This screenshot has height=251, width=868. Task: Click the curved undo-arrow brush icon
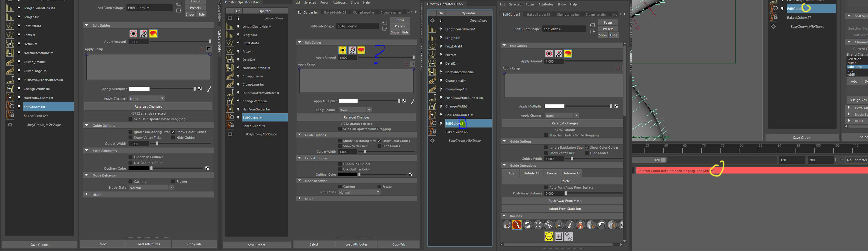coord(601,225)
